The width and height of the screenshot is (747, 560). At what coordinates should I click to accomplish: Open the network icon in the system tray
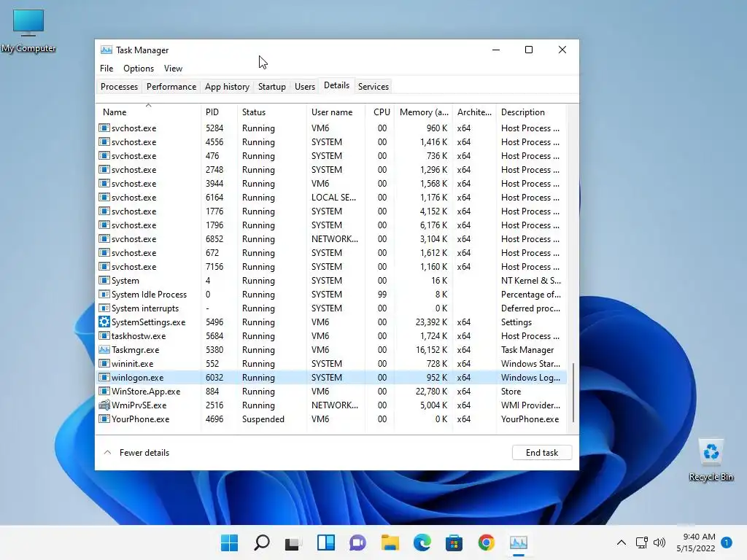click(642, 542)
